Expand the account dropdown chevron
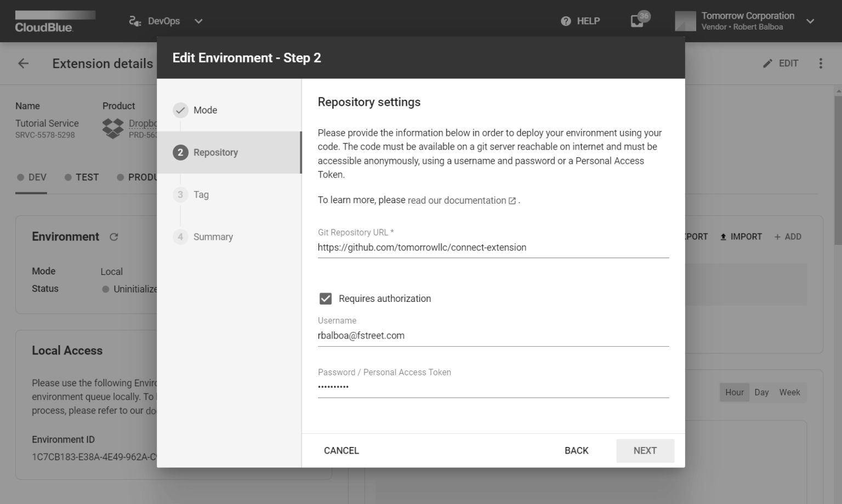The image size is (842, 504). pos(810,21)
